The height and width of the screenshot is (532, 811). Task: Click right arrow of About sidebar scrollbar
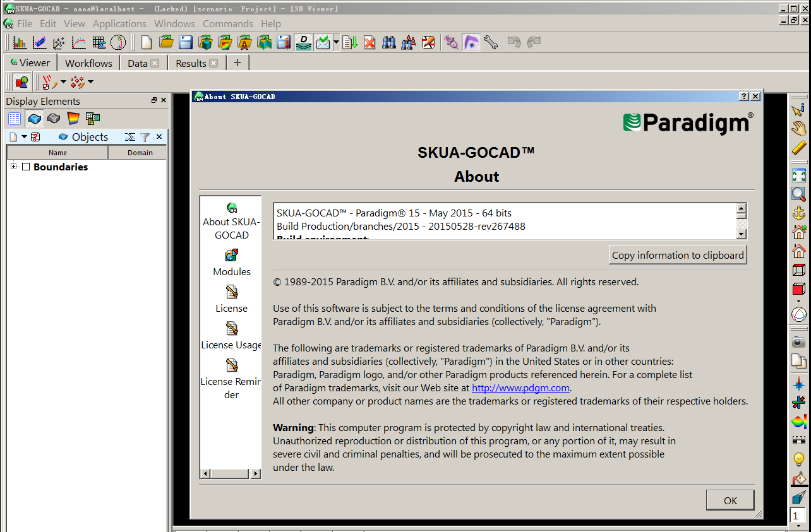(x=256, y=474)
